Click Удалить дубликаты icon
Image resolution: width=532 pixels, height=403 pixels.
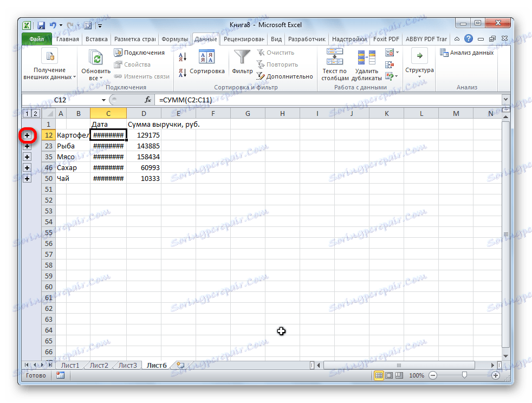(366, 57)
